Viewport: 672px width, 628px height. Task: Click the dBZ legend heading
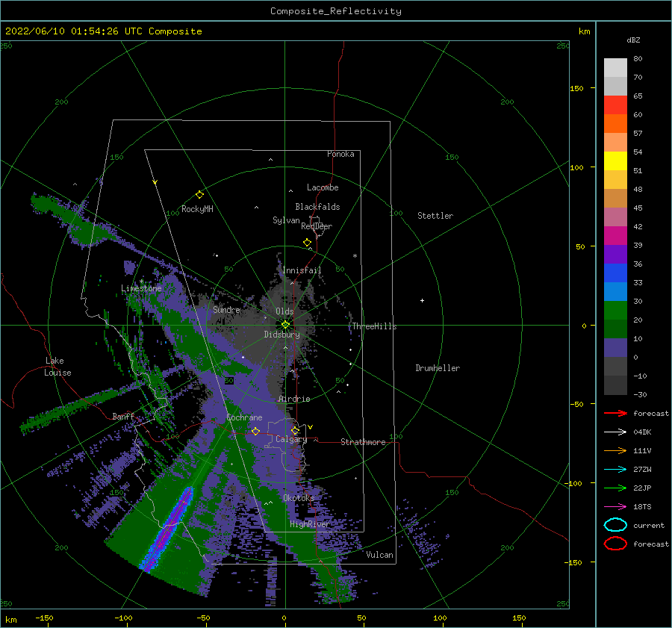pos(633,40)
